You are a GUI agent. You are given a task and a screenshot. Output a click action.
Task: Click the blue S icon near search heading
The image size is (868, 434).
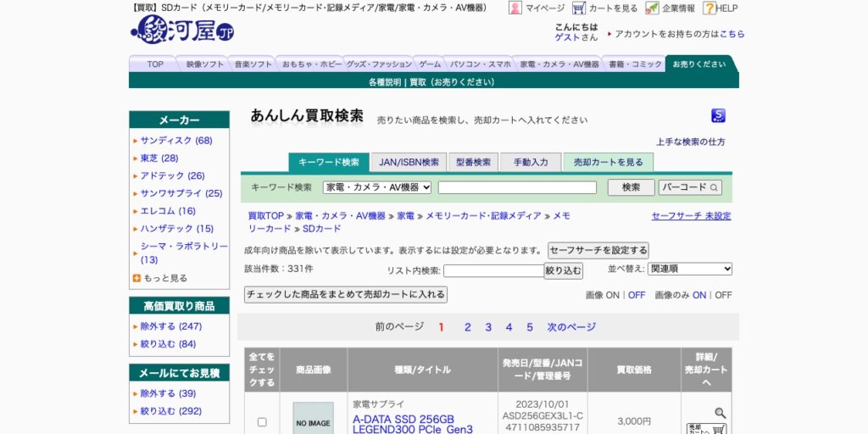[x=718, y=115]
